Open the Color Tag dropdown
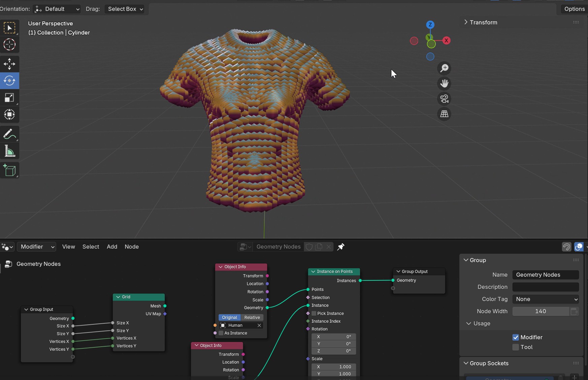The image size is (588, 380). (546, 299)
